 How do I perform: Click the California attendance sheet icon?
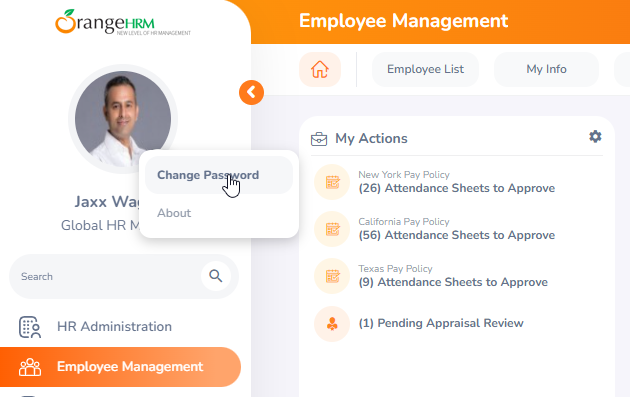click(332, 229)
